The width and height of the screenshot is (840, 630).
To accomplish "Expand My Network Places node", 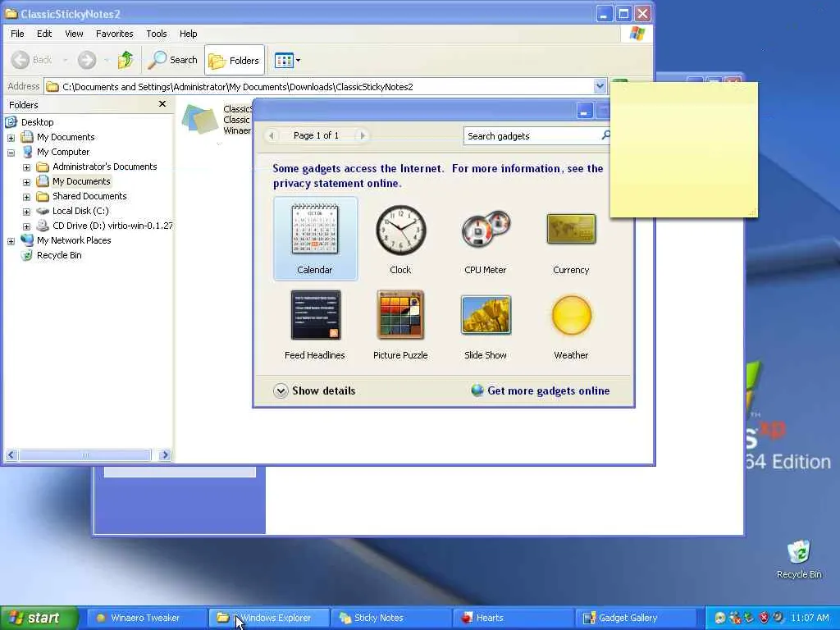I will click(x=11, y=242).
